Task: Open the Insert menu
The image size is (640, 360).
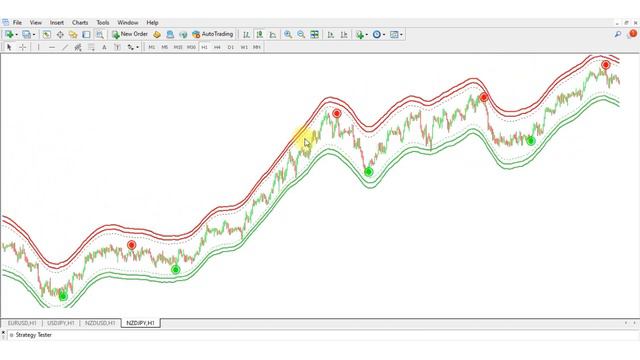Action: click(x=57, y=22)
